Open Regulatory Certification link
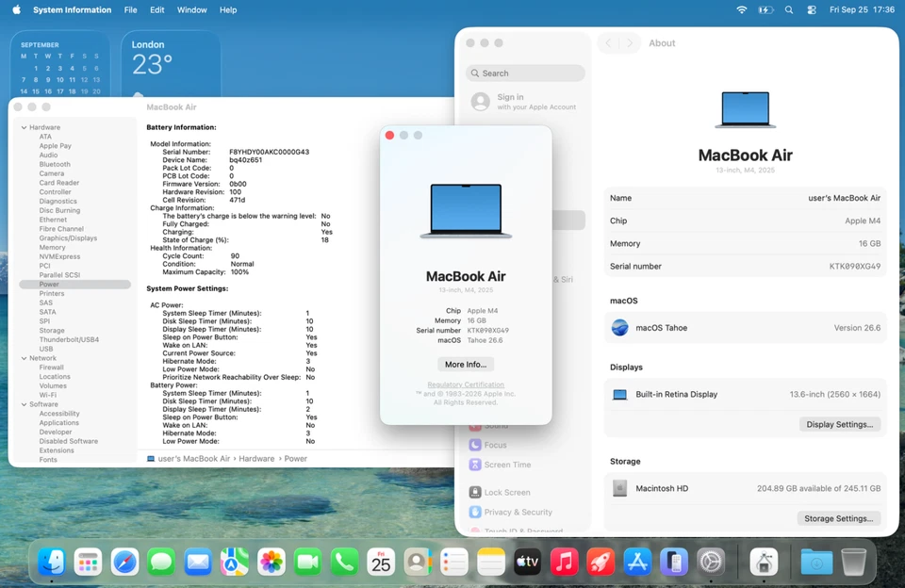The image size is (905, 588). click(465, 384)
